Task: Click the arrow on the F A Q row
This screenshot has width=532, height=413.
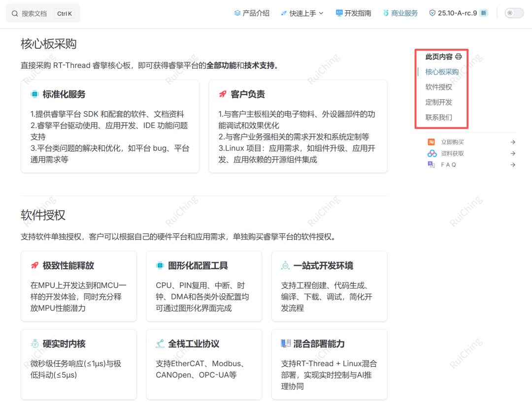Action: coord(513,165)
